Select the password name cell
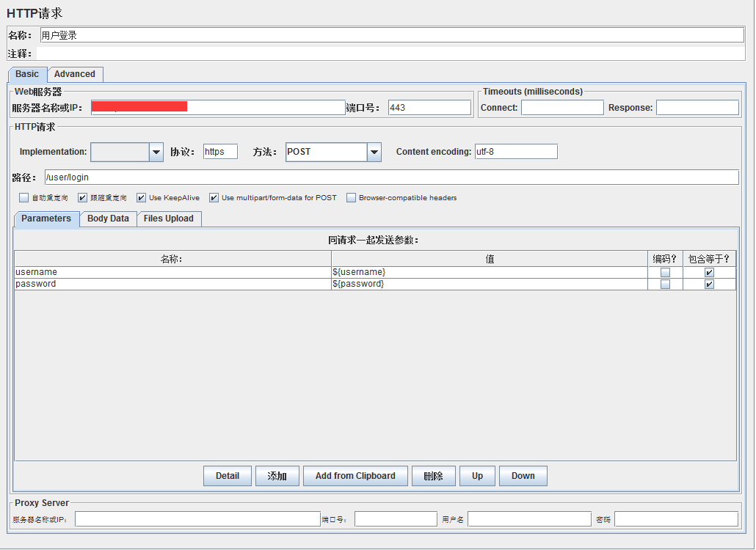Viewport: 756px width, 550px height. [172, 284]
